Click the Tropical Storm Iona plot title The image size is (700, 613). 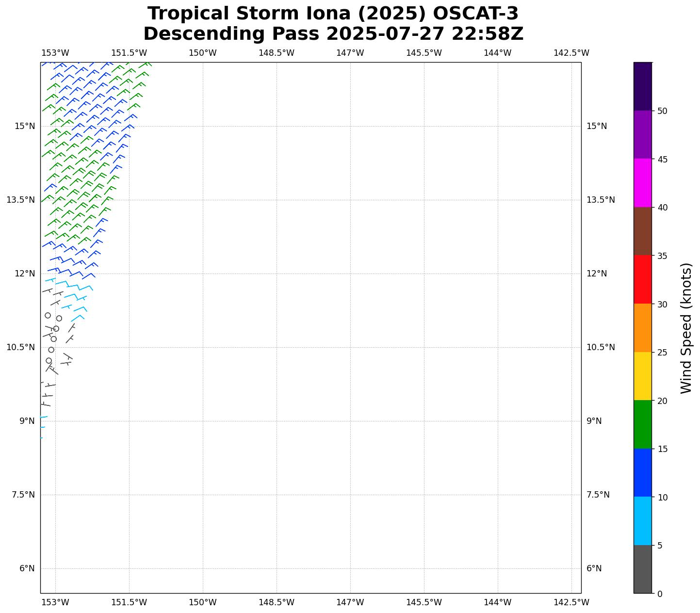[x=333, y=14]
